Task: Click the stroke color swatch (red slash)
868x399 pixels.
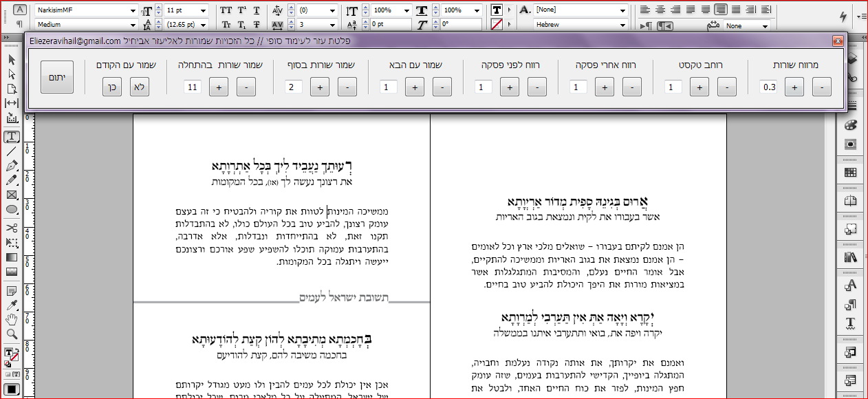Action: pyautogui.click(x=496, y=25)
